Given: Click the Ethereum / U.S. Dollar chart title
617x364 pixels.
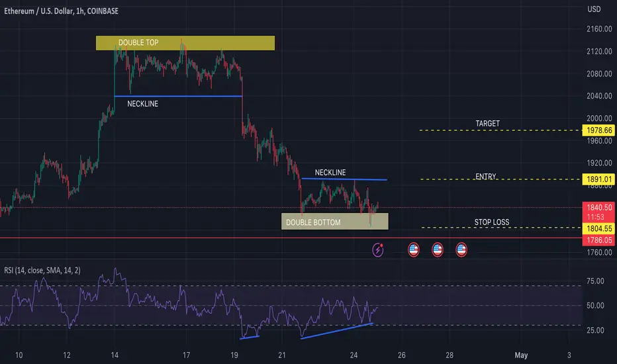Looking at the screenshot, I should (x=61, y=11).
